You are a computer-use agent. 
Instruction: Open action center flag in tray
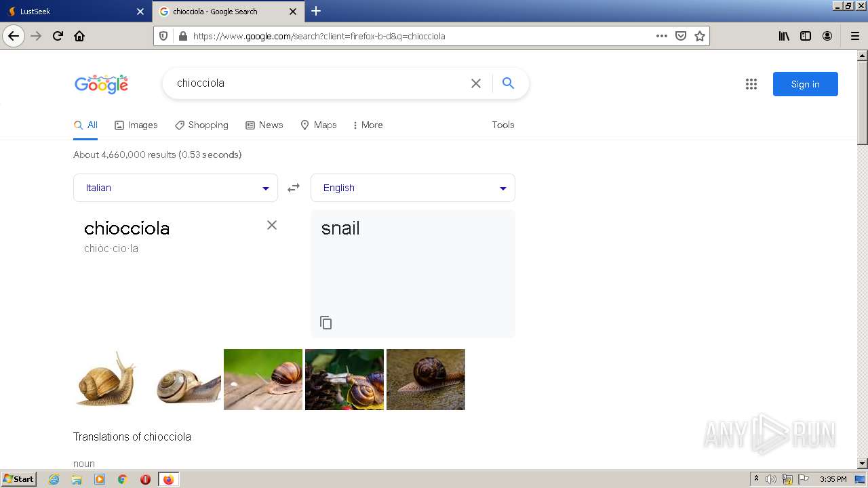point(804,479)
